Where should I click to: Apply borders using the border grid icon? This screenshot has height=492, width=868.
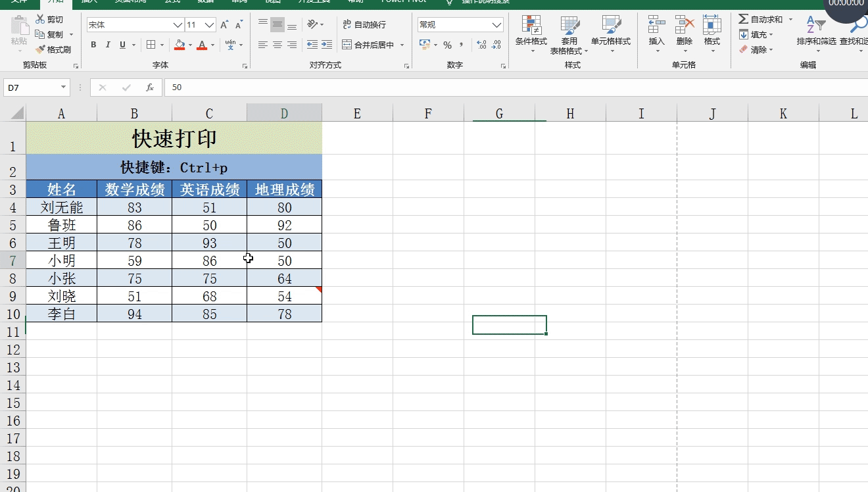coord(151,45)
